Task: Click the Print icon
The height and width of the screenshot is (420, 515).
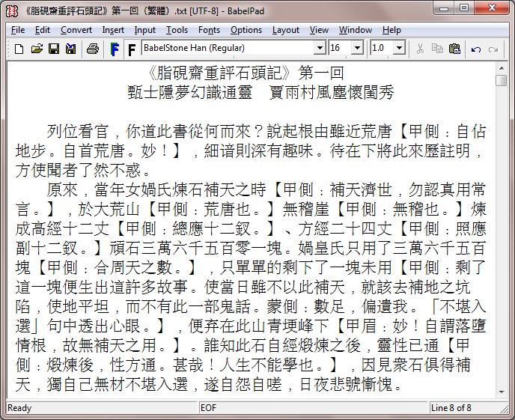Action: coord(92,49)
